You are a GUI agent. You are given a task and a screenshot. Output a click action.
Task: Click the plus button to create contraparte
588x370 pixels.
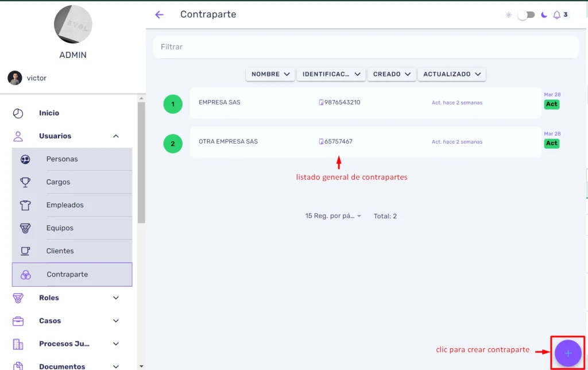coord(568,353)
